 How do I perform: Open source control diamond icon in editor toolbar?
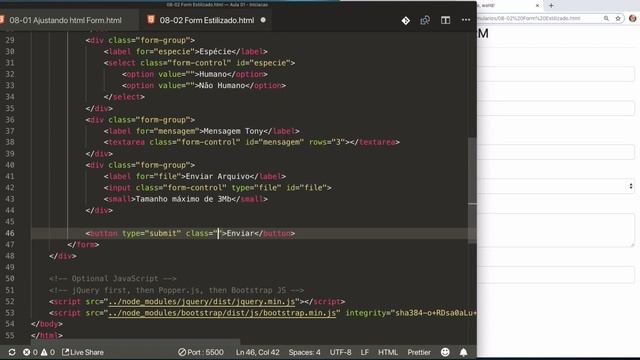click(x=405, y=20)
